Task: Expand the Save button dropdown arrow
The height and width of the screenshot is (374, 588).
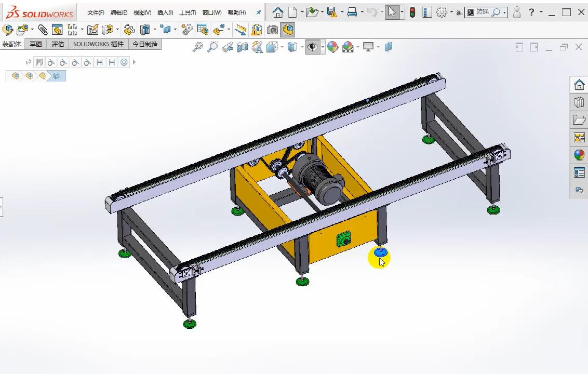Action: 342,12
